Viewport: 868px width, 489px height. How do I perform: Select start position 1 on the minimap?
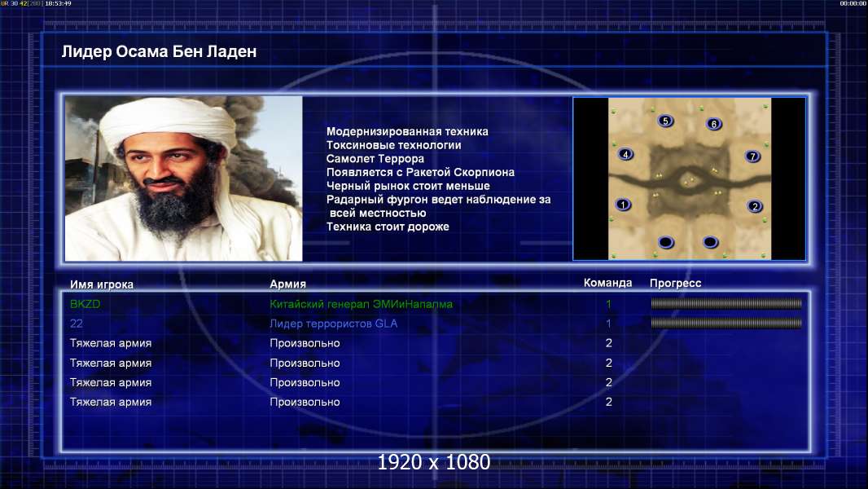[623, 205]
